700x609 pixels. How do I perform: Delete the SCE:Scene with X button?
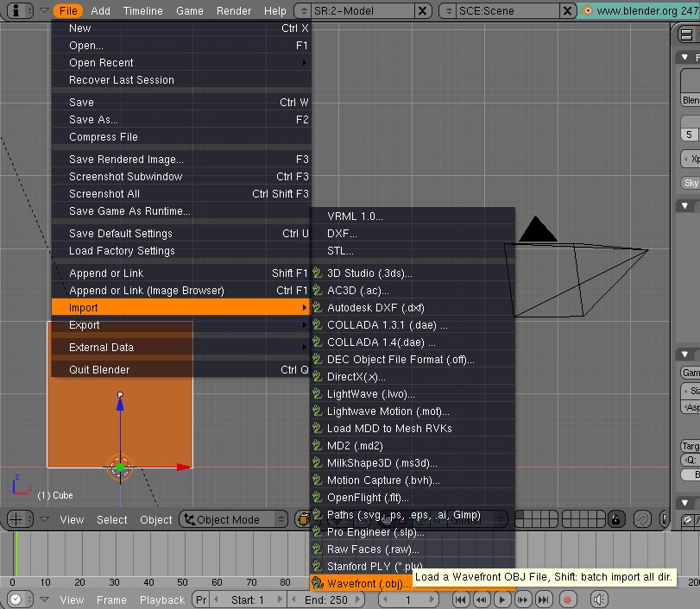coord(567,10)
